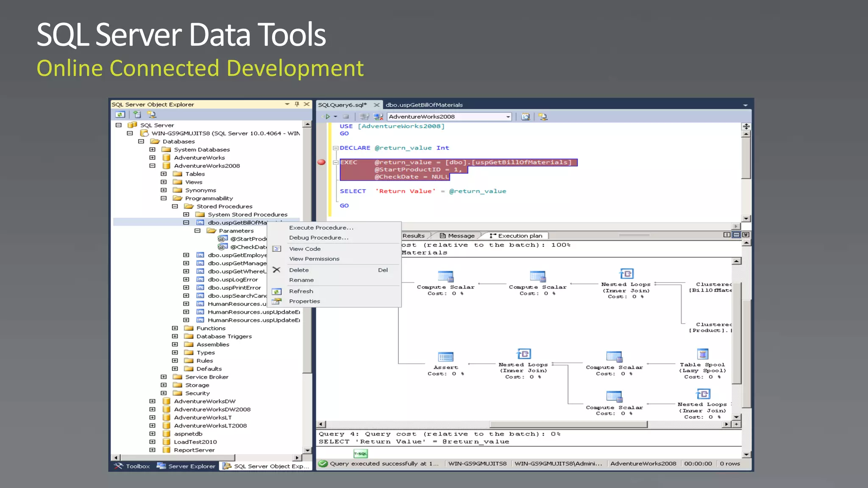The image size is (868, 488).
Task: Click the code editor vertical scrollbar thumb
Action: coord(746,158)
